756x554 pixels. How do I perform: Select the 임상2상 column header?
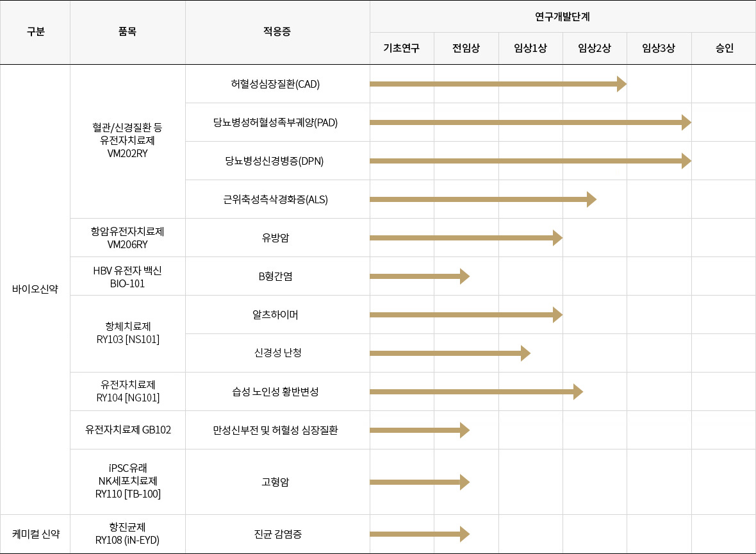tap(595, 49)
